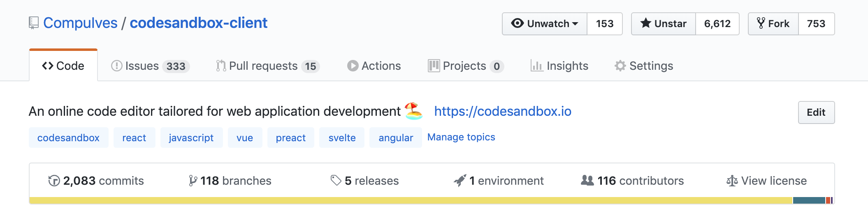Screen dimensions: 868x211
Task: Open the https://codesandbox.io website link
Action: click(503, 111)
